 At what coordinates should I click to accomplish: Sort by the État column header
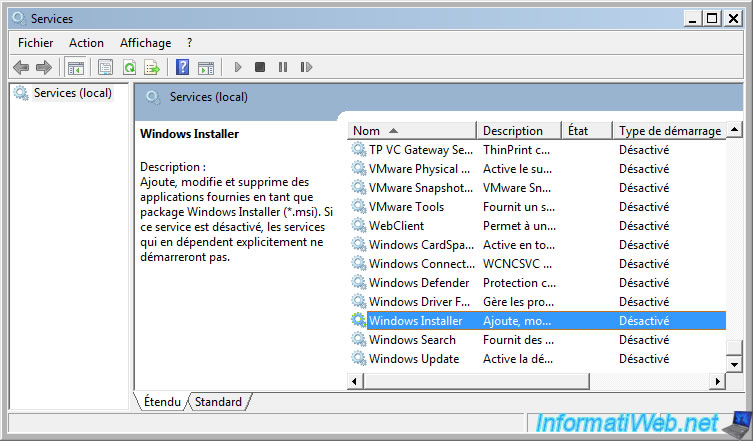click(587, 131)
